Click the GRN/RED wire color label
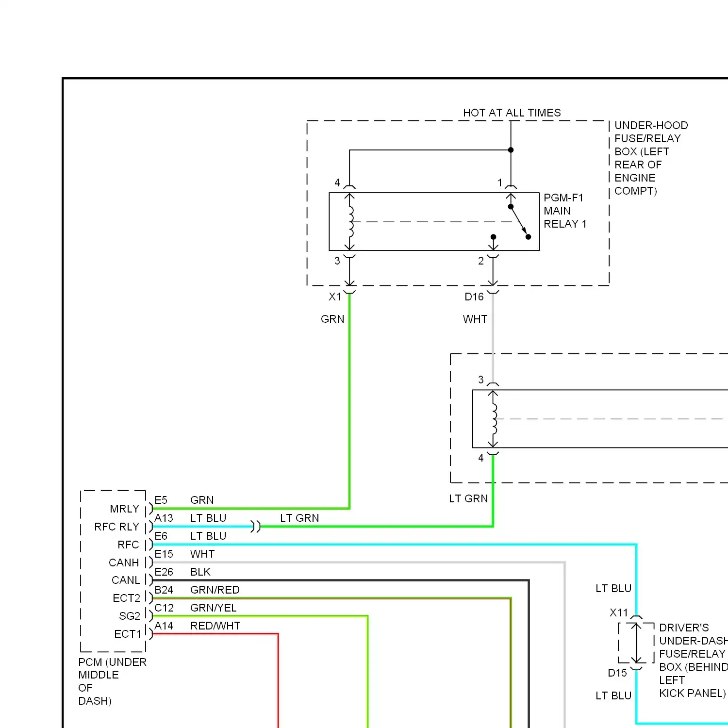The width and height of the screenshot is (728, 728). click(215, 590)
